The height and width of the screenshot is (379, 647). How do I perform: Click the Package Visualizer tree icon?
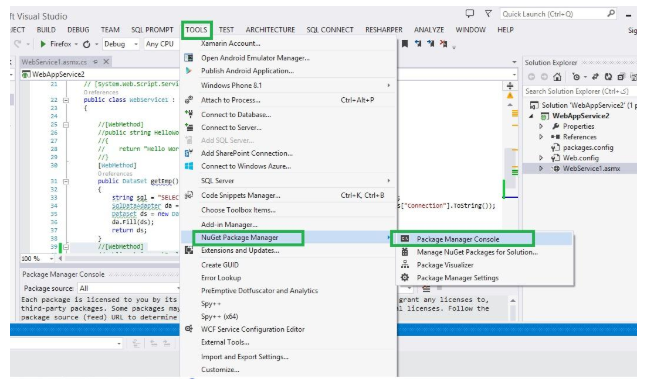tap(405, 264)
